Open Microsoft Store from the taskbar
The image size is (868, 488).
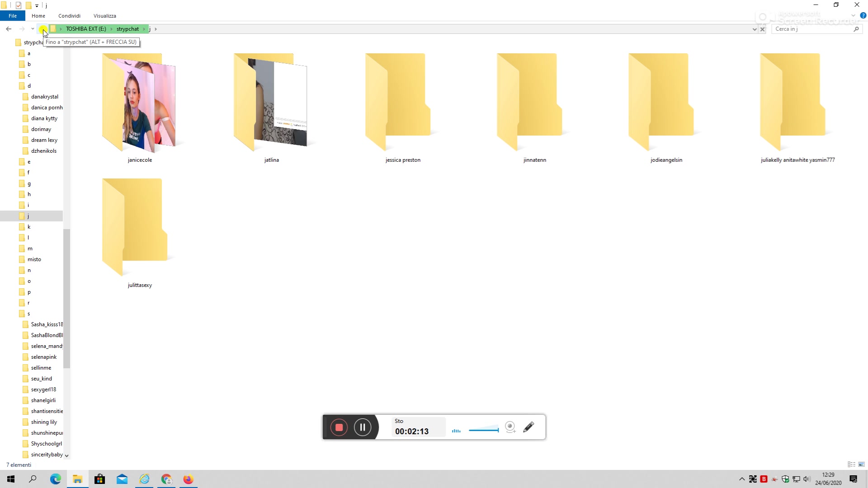click(x=100, y=479)
